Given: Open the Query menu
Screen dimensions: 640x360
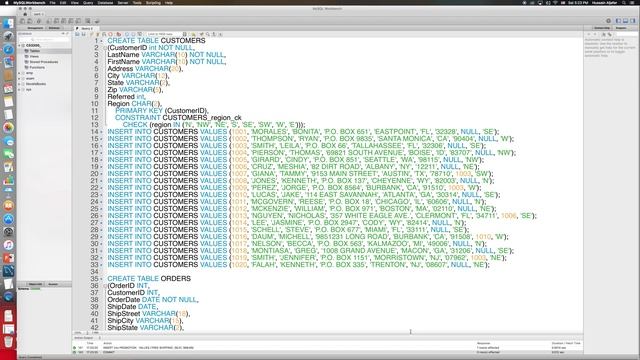Looking at the screenshot, I should click(x=88, y=2).
